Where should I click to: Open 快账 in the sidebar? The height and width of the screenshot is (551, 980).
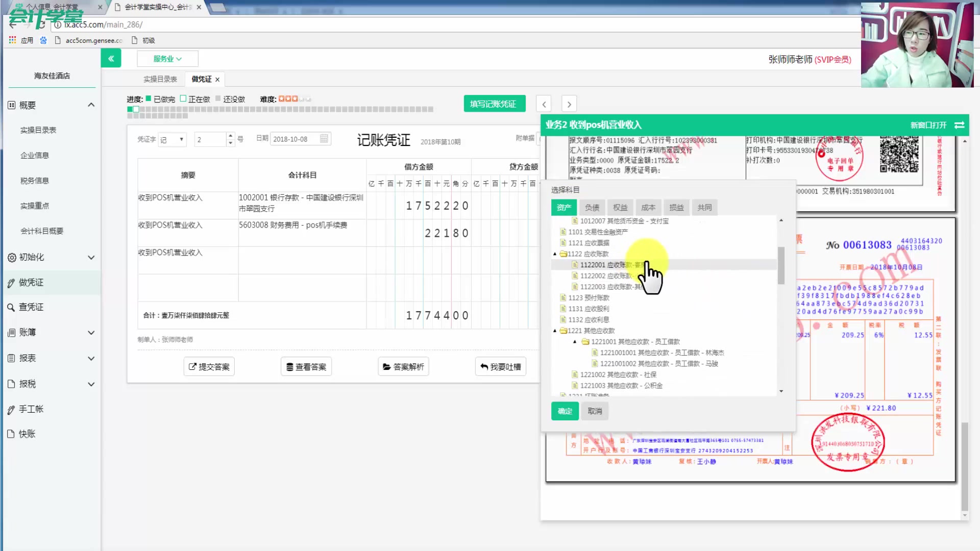click(27, 434)
